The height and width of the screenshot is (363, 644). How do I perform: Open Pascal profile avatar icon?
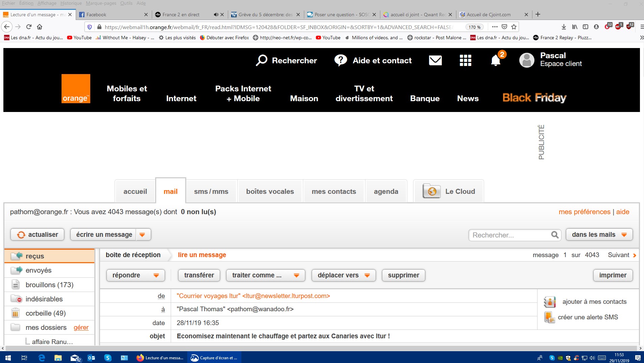point(527,60)
